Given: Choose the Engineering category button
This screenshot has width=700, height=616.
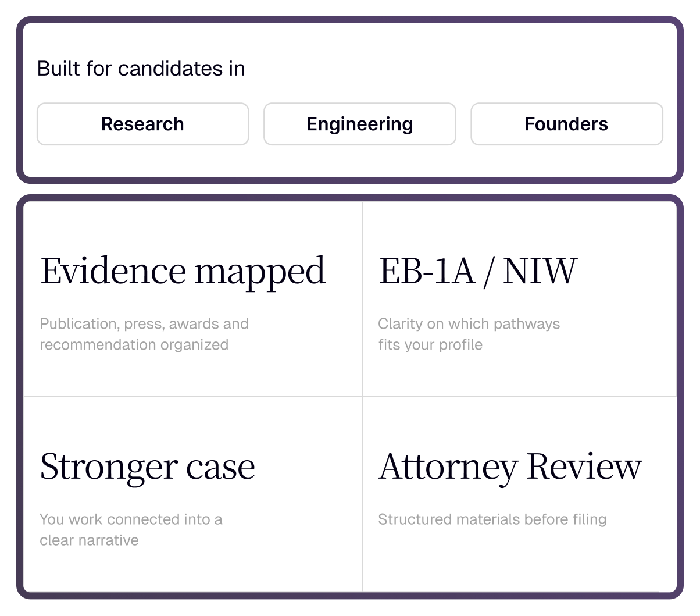Looking at the screenshot, I should point(359,124).
